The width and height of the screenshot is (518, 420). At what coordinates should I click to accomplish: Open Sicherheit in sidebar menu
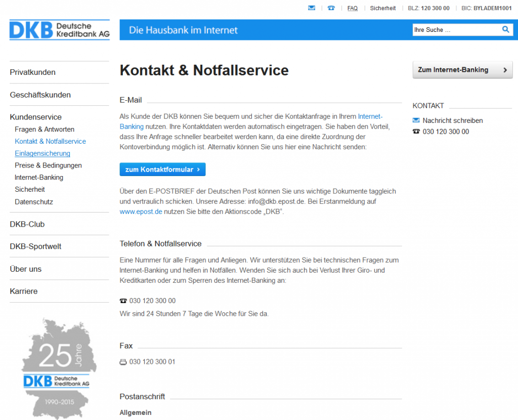30,189
